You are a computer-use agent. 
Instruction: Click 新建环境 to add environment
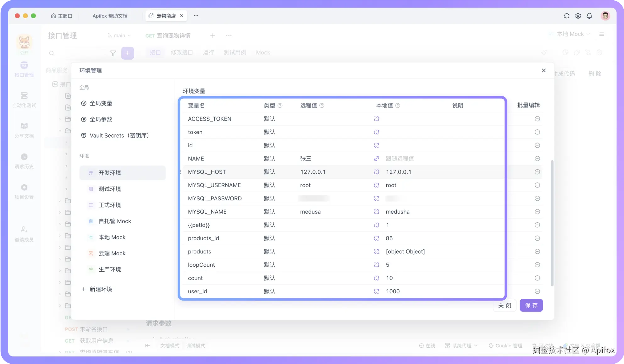(101, 289)
